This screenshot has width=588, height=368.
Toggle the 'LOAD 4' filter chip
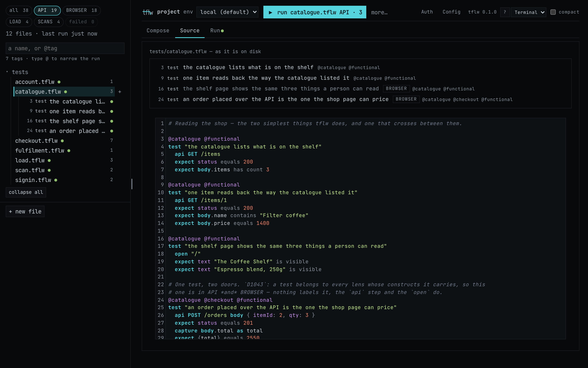[19, 22]
